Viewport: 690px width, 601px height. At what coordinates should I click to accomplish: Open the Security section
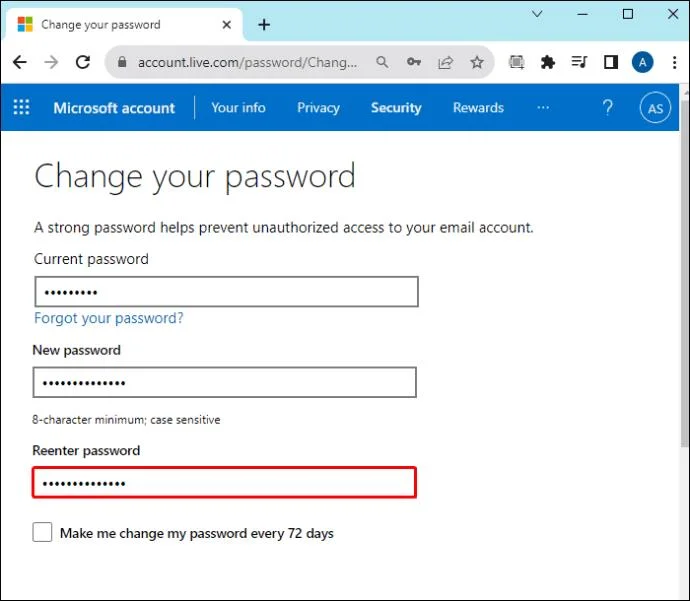point(396,108)
